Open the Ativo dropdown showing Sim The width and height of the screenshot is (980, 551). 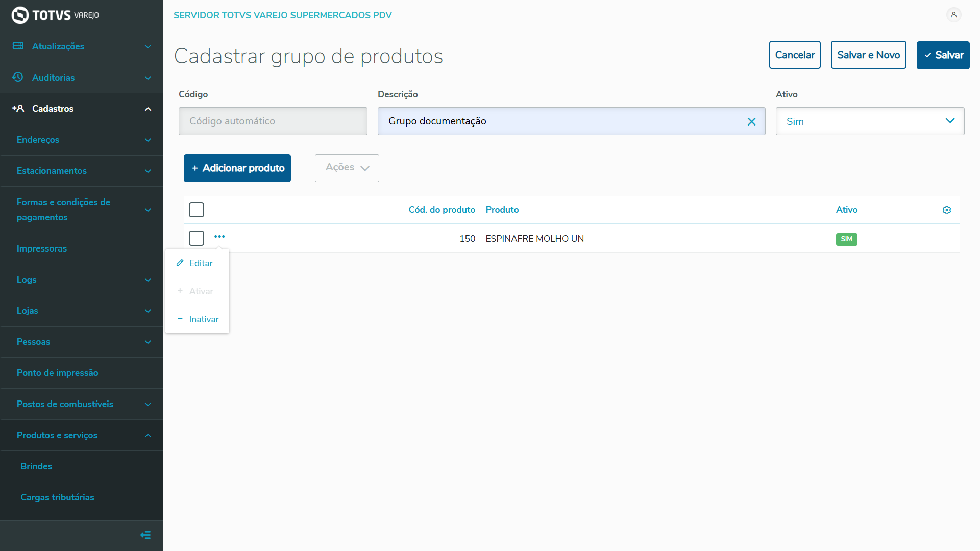pyautogui.click(x=870, y=121)
